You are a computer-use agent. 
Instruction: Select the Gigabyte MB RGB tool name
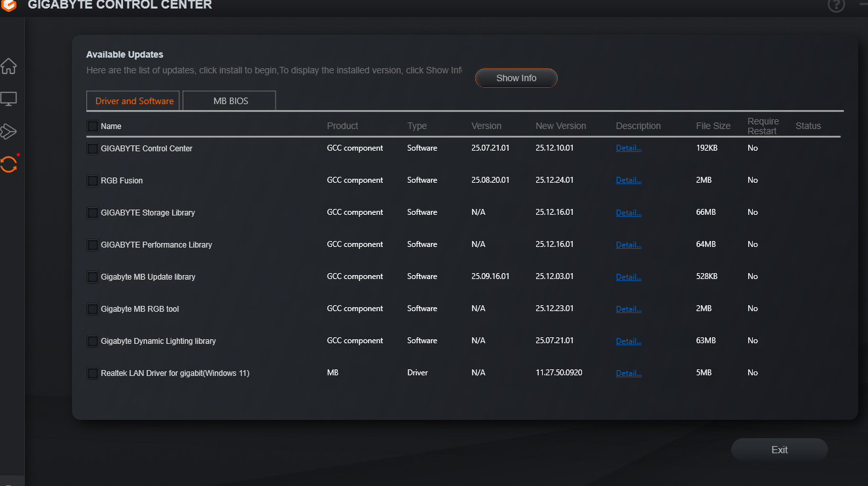[x=140, y=309]
